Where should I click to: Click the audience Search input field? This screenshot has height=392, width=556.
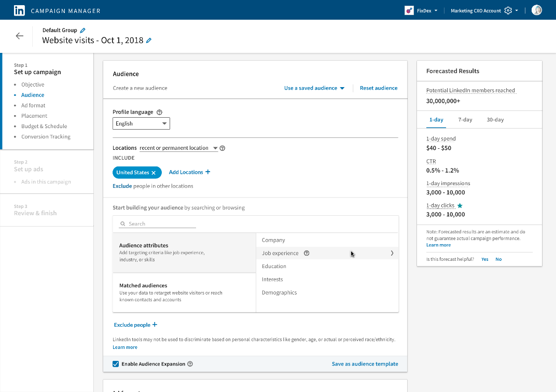161,224
